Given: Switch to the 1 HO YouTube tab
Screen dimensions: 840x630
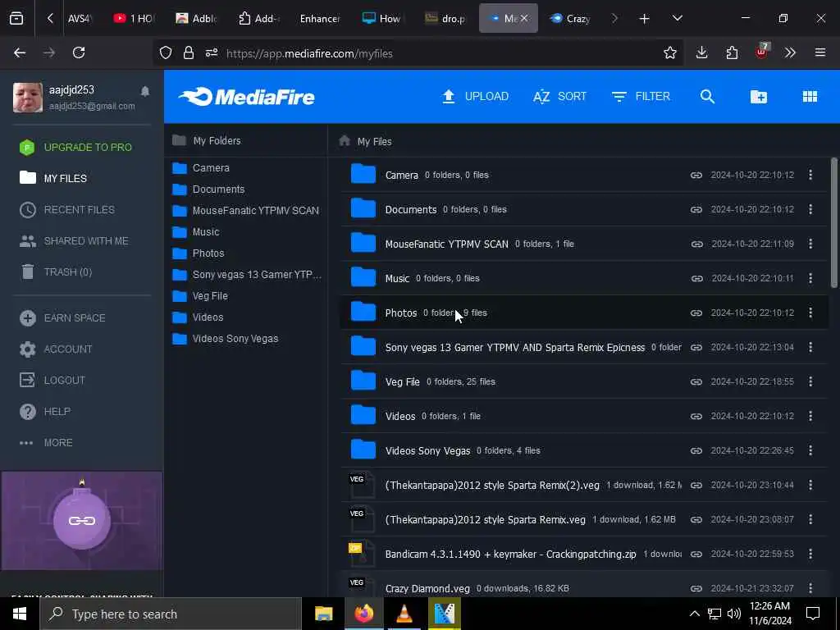Looking at the screenshot, I should [x=134, y=19].
